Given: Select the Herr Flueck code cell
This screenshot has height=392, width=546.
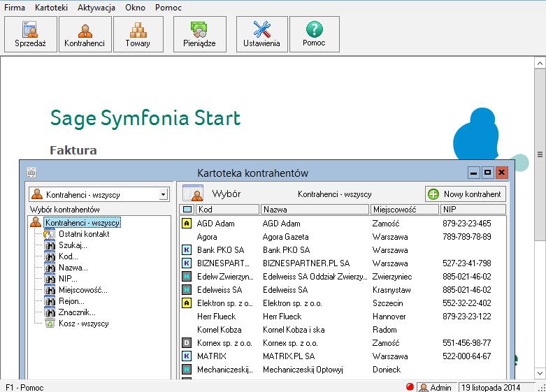Looking at the screenshot, I should [216, 317].
